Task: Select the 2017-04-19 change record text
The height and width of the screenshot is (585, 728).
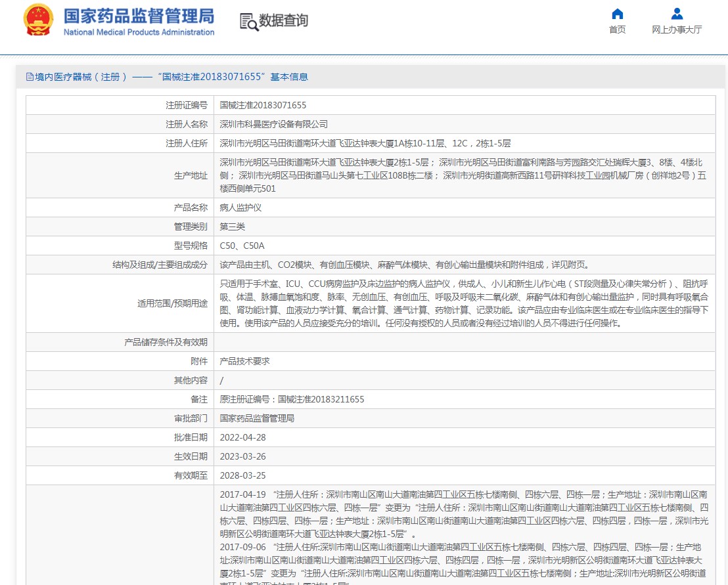Action: click(x=464, y=514)
